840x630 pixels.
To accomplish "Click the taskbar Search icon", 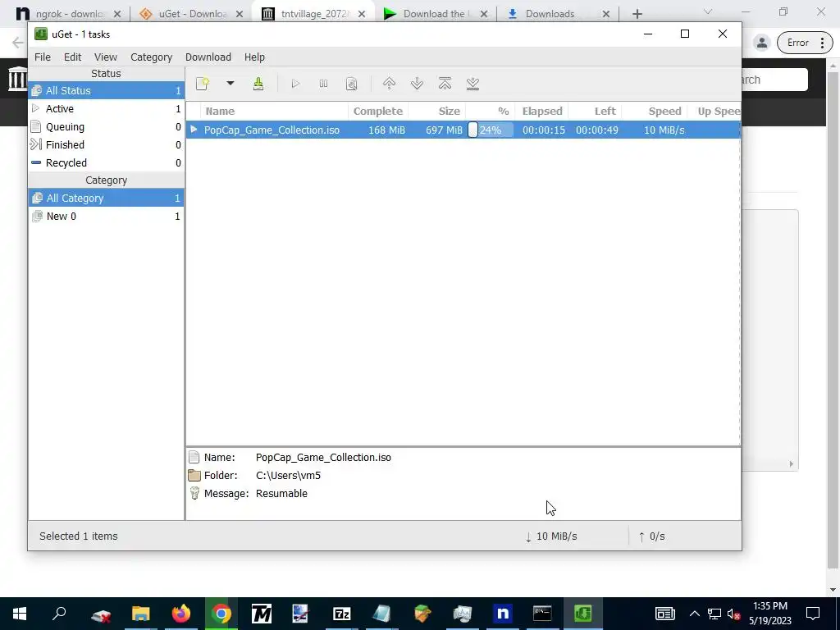I will pos(59,614).
